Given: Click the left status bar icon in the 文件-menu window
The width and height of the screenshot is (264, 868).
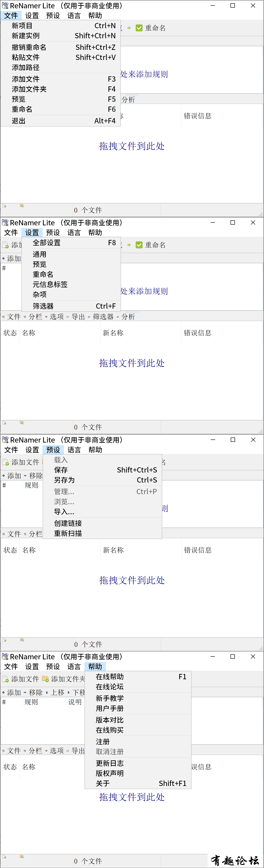Looking at the screenshot, I should pos(4,206).
